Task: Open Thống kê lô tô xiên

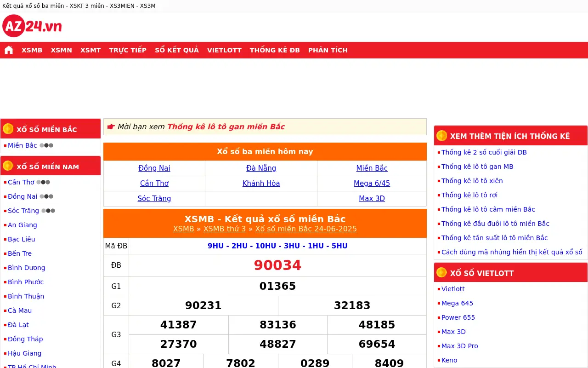Action: (472, 181)
